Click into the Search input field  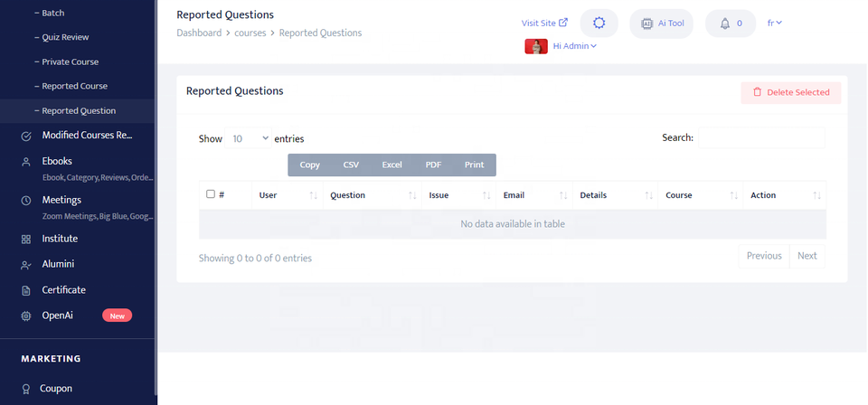[761, 138]
